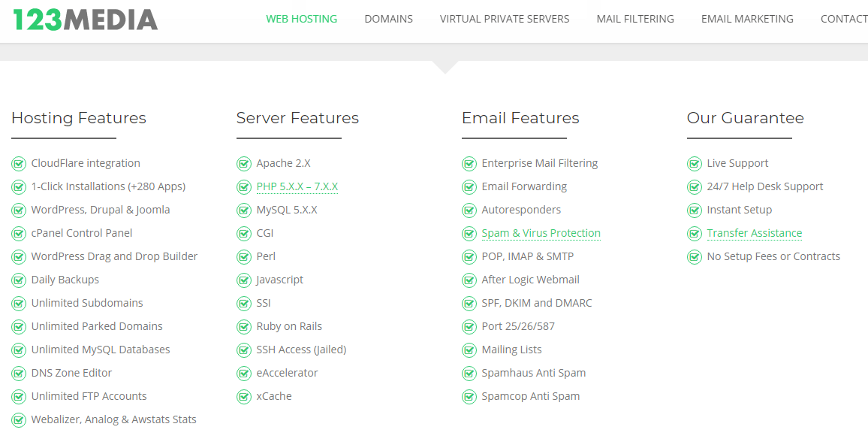Open the Web Hosting menu item
The width and height of the screenshot is (868, 448).
tap(302, 19)
